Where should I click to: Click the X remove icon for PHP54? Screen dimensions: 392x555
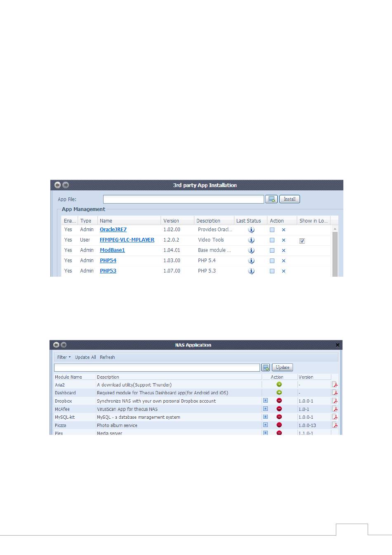[283, 261]
